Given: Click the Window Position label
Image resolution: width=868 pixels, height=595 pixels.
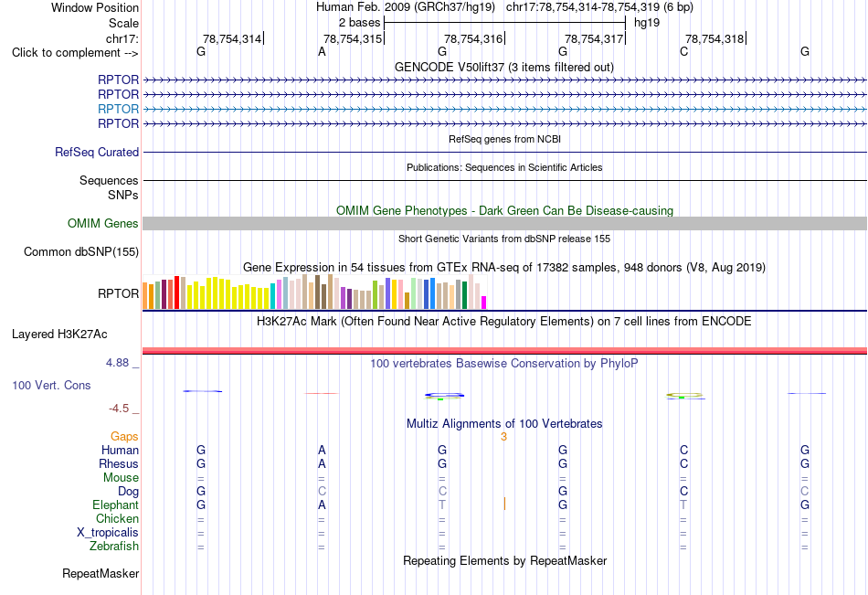Looking at the screenshot, I should pyautogui.click(x=95, y=7).
